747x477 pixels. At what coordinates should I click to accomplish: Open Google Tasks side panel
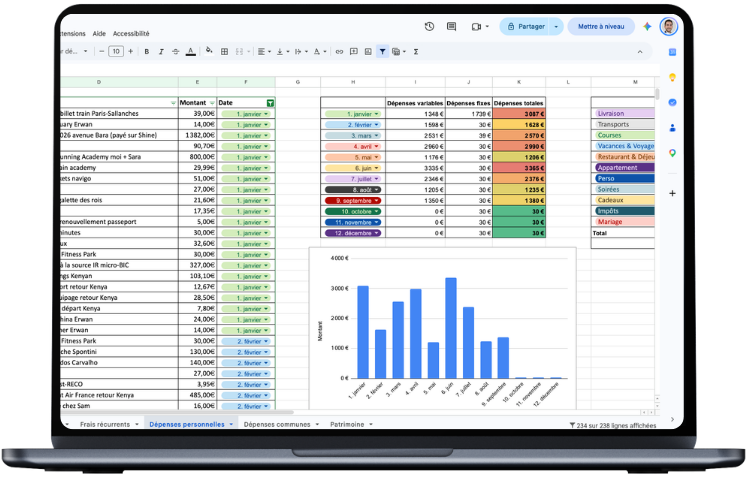[x=672, y=102]
